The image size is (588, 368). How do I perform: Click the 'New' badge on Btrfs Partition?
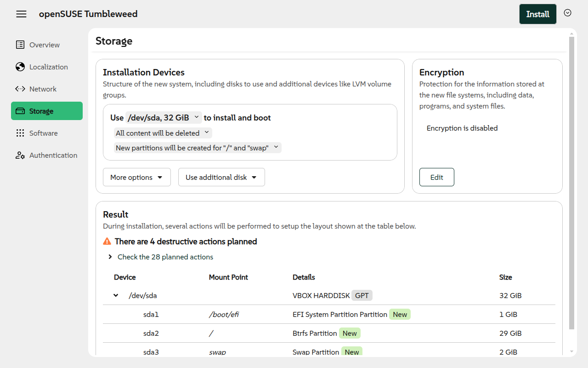pos(350,333)
